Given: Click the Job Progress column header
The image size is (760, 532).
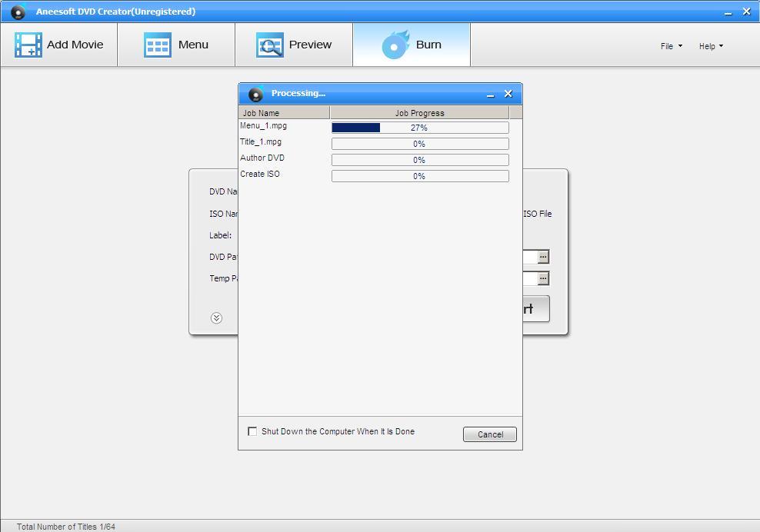Looking at the screenshot, I should [x=419, y=113].
